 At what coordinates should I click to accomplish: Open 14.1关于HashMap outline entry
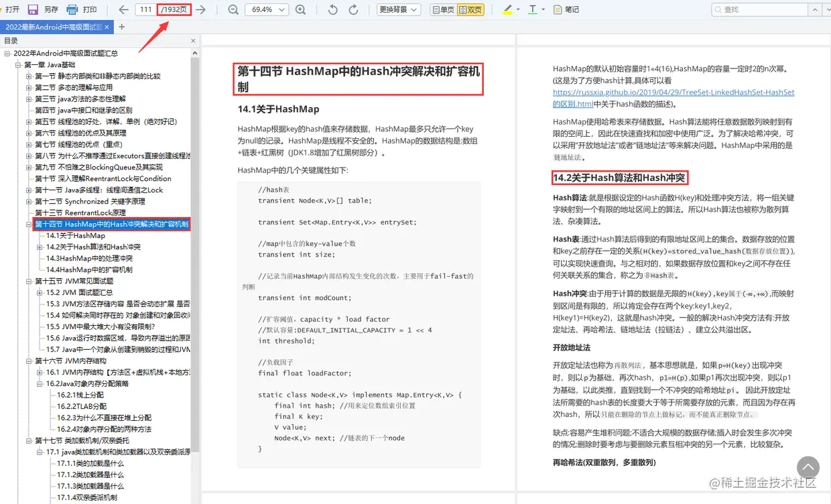pyautogui.click(x=75, y=235)
